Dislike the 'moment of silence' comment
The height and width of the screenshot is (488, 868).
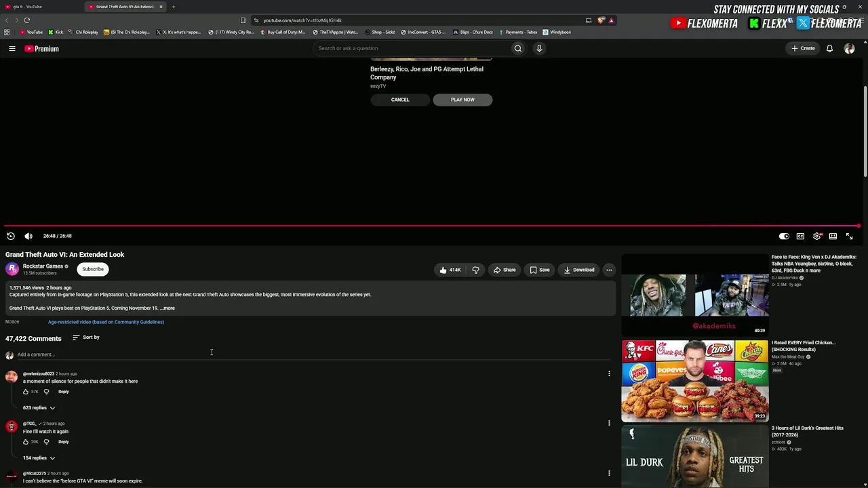46,392
